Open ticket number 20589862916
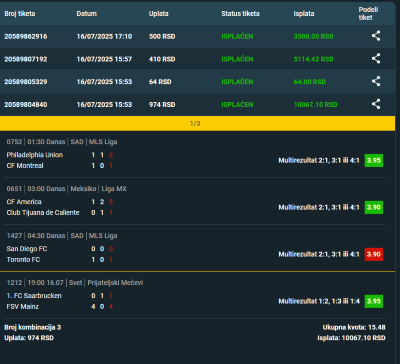The width and height of the screenshot is (400, 364). (x=26, y=36)
